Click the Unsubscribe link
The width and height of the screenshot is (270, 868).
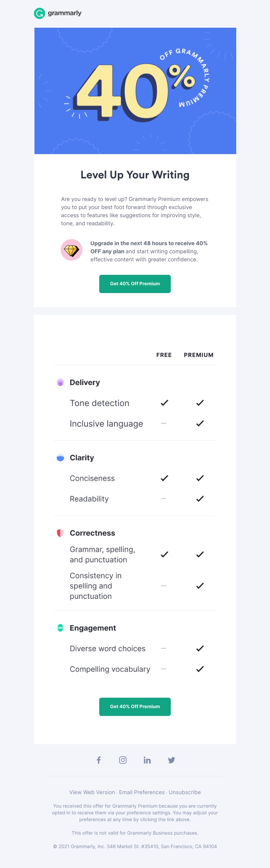click(x=185, y=792)
